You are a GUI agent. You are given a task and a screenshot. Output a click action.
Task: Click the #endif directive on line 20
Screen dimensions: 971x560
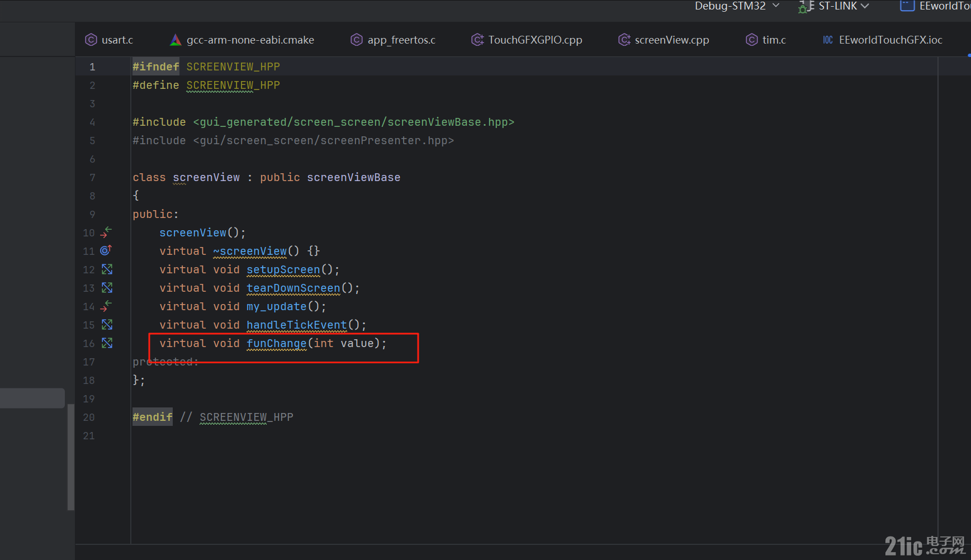(153, 417)
